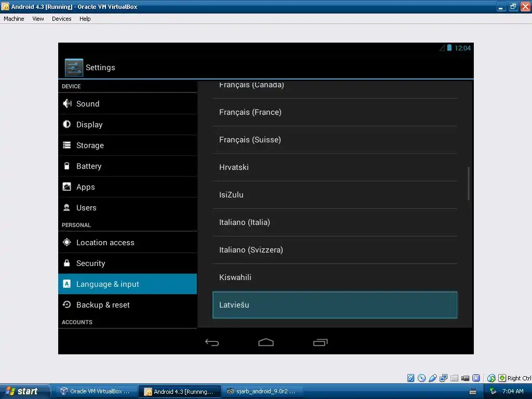Switch to Oracle VM VirtualBox taskbar window
This screenshot has width=532, height=399.
[96, 391]
